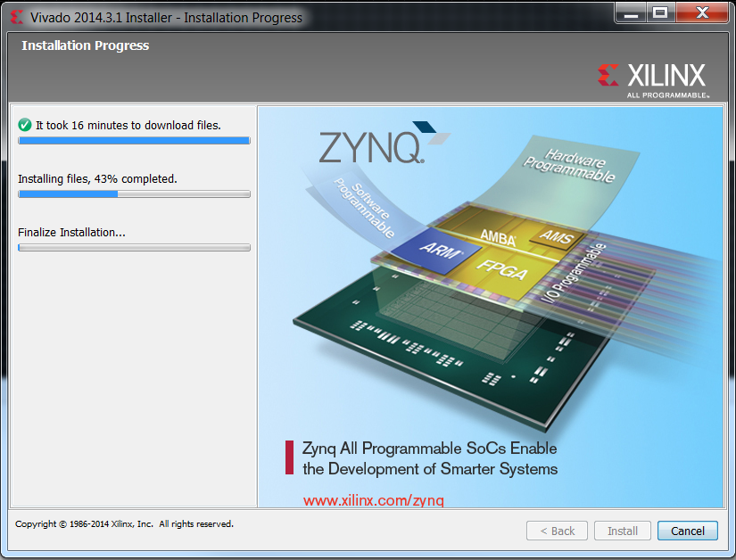Select the 'Finalize Installation...' label
Image resolution: width=736 pixels, height=560 pixels.
(x=72, y=232)
